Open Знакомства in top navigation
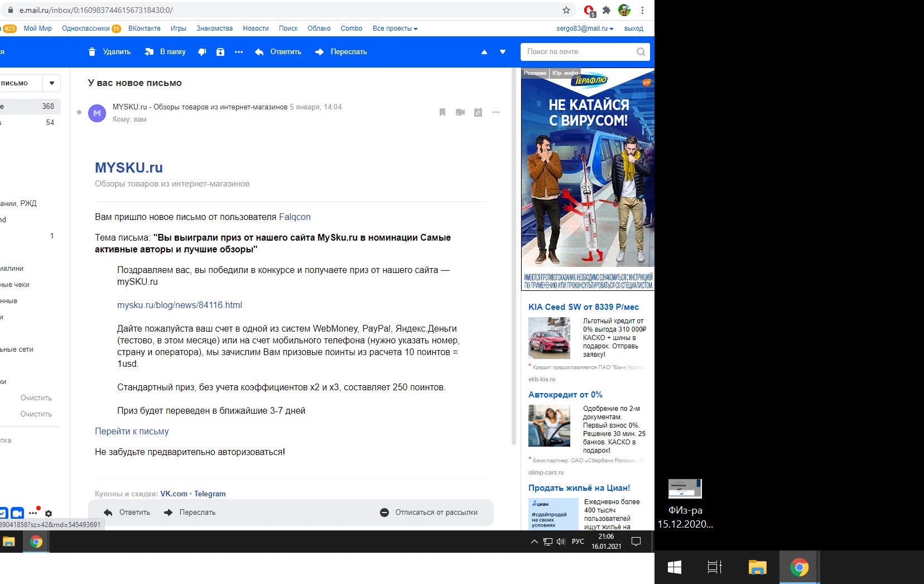 (x=214, y=28)
